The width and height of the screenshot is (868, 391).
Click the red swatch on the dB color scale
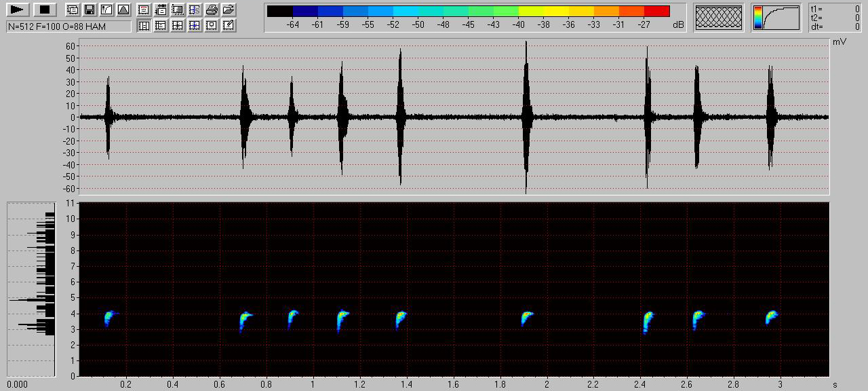click(x=656, y=12)
